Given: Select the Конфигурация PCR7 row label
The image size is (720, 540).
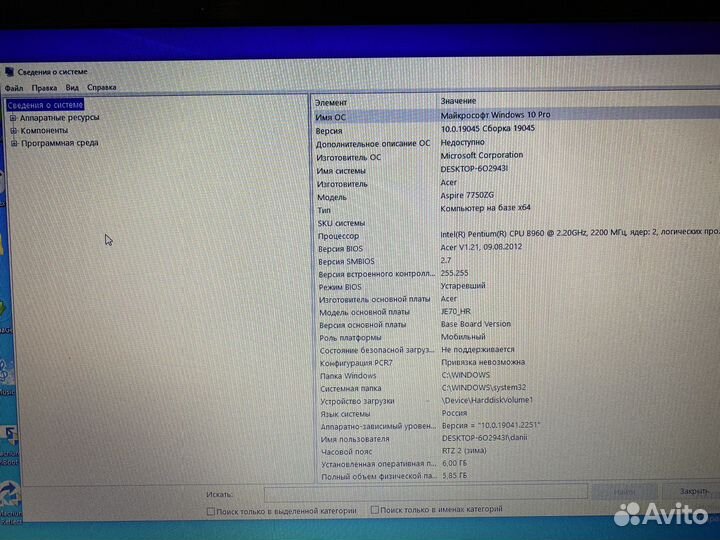Looking at the screenshot, I should (x=356, y=363).
